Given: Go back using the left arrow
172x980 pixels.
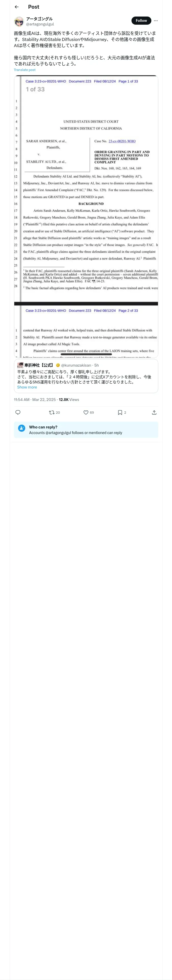Looking at the screenshot, I should [x=16, y=7].
